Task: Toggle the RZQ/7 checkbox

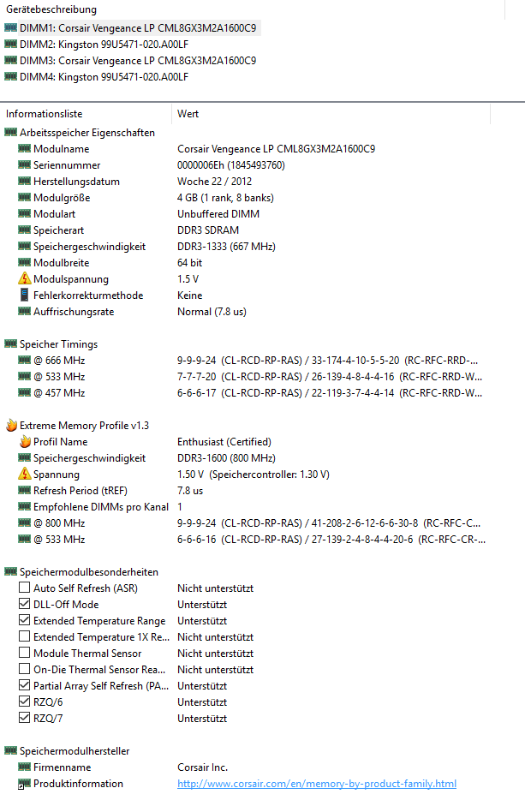Action: [24, 718]
